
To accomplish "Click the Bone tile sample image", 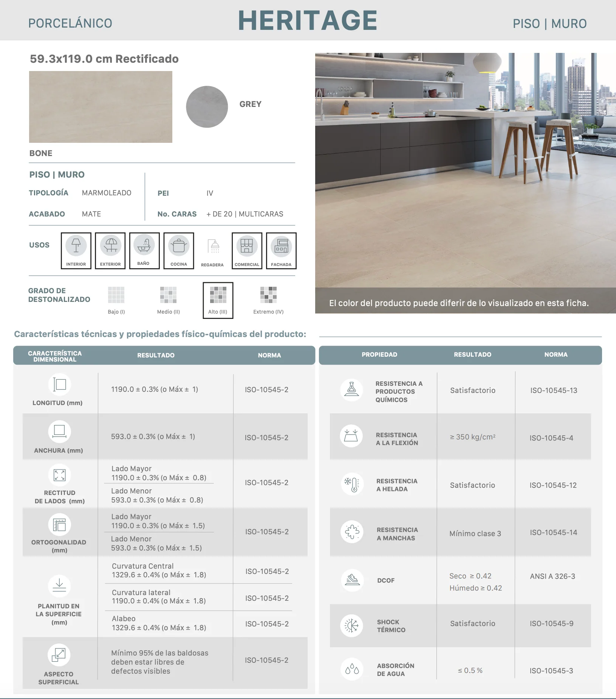I will pos(101,107).
